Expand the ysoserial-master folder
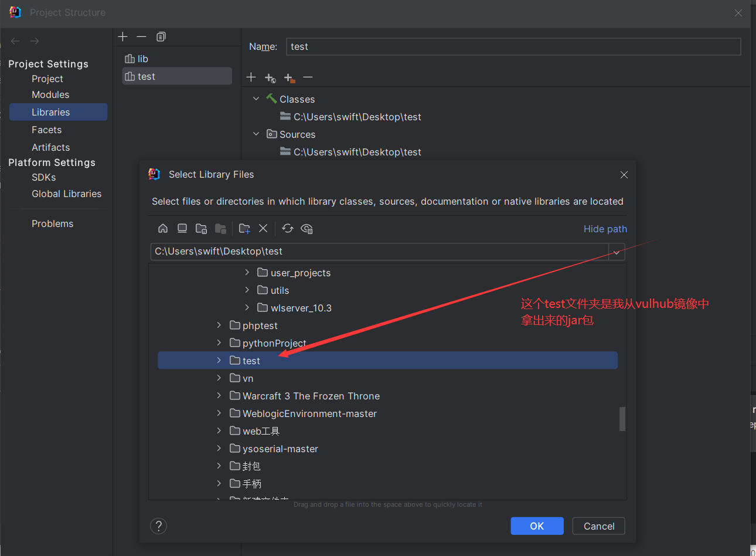The image size is (756, 556). coord(219,448)
